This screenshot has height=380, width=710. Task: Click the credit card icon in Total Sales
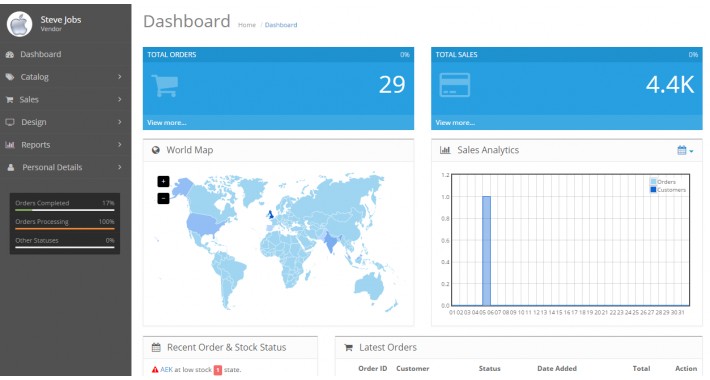455,85
